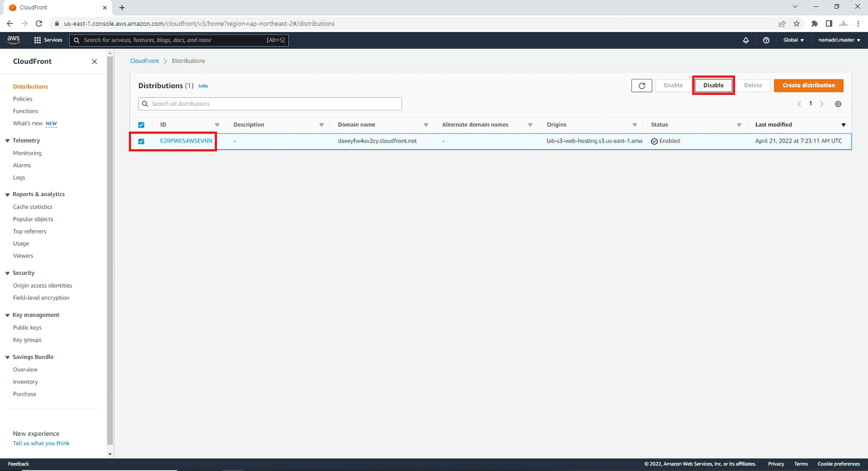Open Public keys in the sidebar
Screen dimensions: 868x471
point(27,328)
